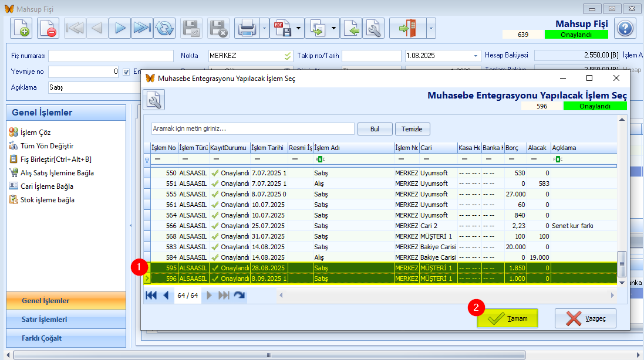Image resolution: width=644 pixels, height=360 pixels.
Task: Click the exit door icon
Action: [407, 28]
